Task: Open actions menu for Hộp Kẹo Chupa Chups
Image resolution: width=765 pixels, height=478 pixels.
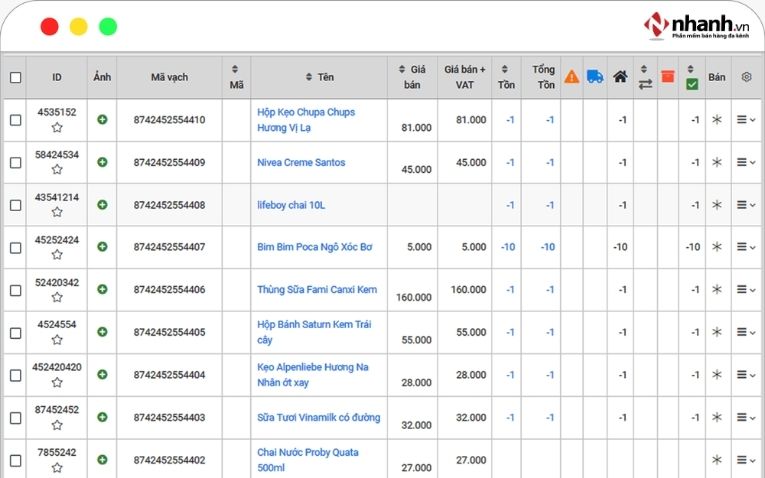Action: click(746, 120)
